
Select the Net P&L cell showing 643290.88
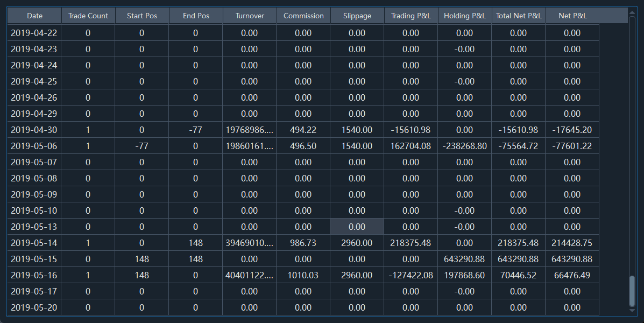pos(572,259)
